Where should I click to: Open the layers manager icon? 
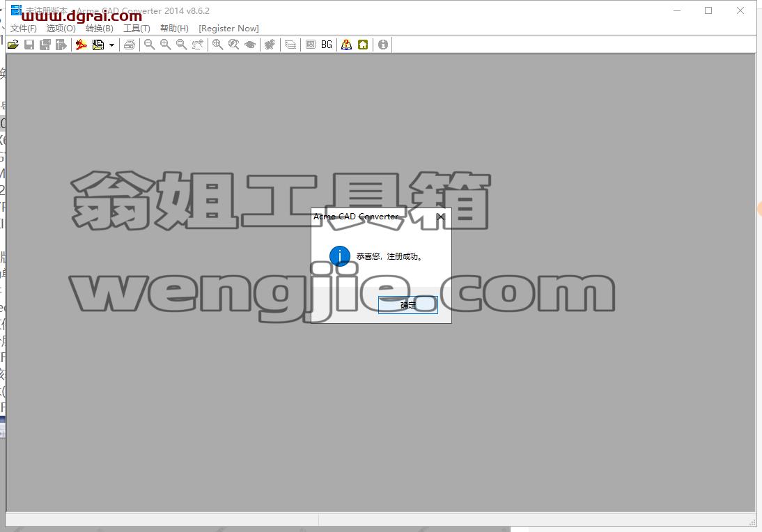point(290,45)
